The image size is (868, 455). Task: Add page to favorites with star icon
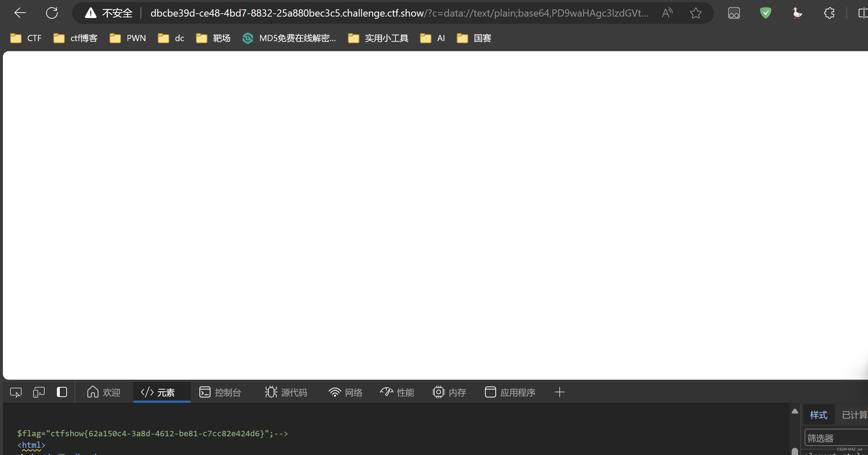pyautogui.click(x=695, y=13)
